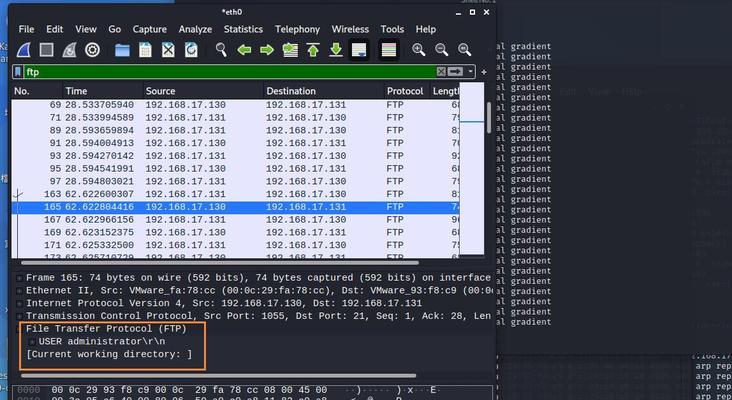Open the Wireless menu

350,29
